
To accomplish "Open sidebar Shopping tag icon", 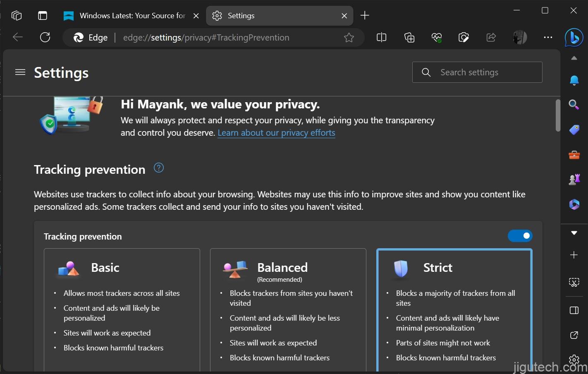I will (574, 130).
